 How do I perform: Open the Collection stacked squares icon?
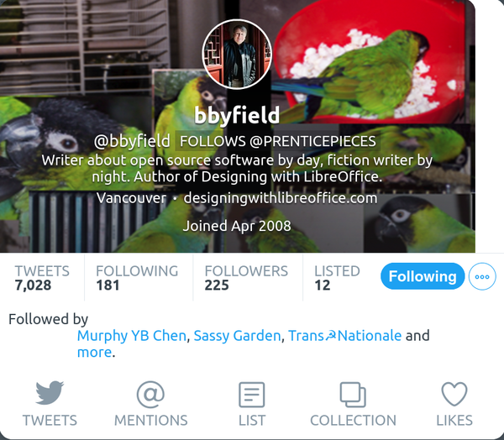click(353, 395)
